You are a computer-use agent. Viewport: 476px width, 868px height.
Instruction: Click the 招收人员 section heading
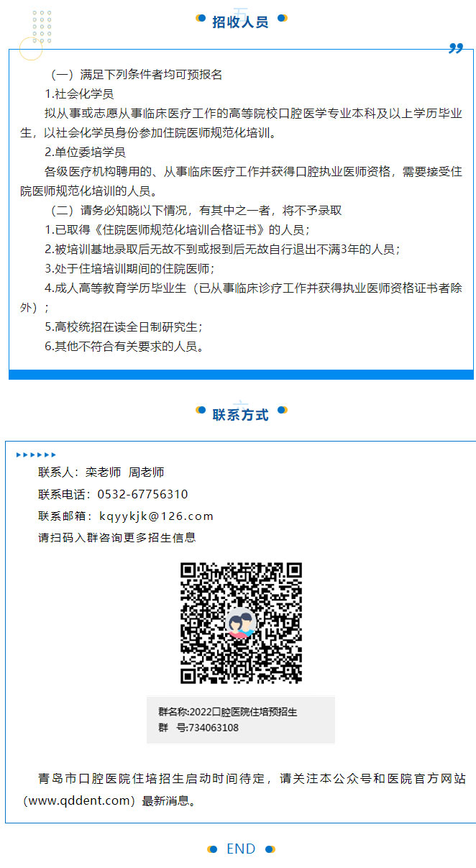tap(241, 22)
